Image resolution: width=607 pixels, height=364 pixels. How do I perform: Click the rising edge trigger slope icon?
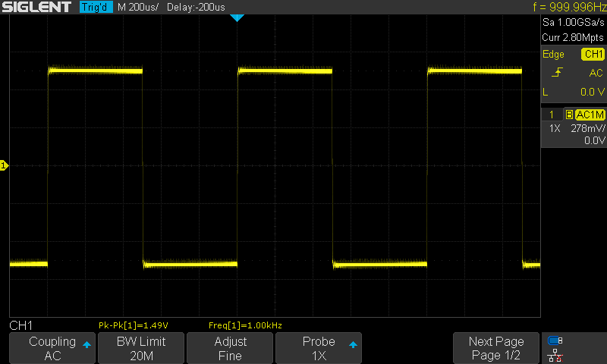[x=557, y=72]
